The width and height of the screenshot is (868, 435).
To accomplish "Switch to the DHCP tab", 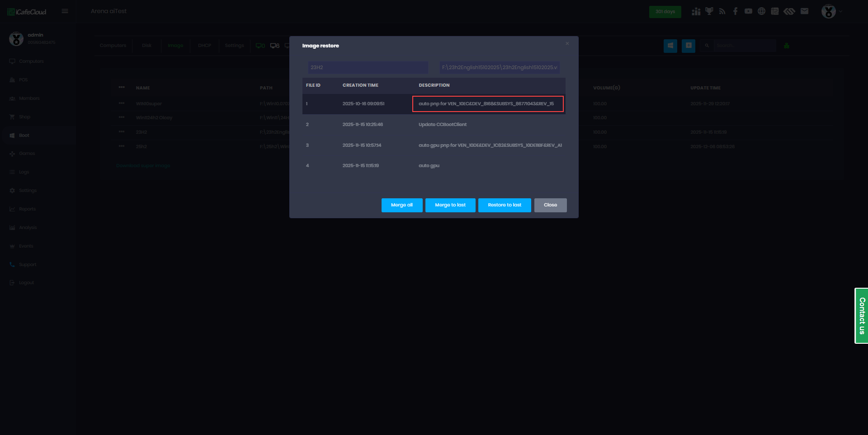I will click(204, 45).
